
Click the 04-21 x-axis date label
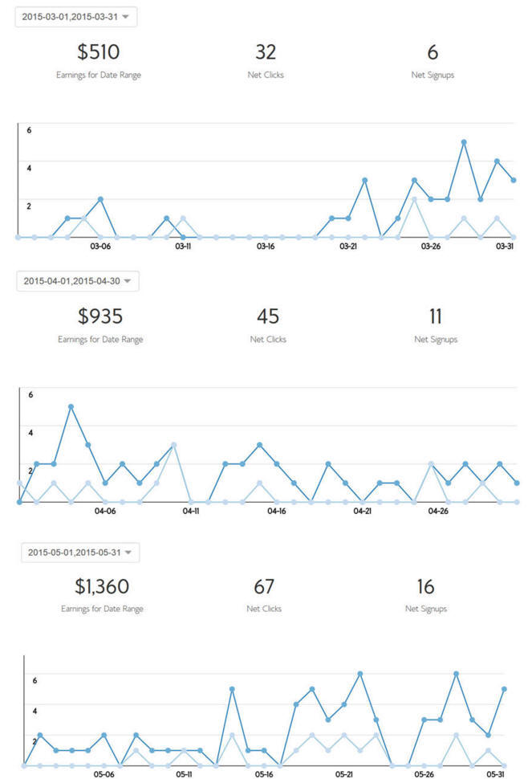click(x=364, y=511)
